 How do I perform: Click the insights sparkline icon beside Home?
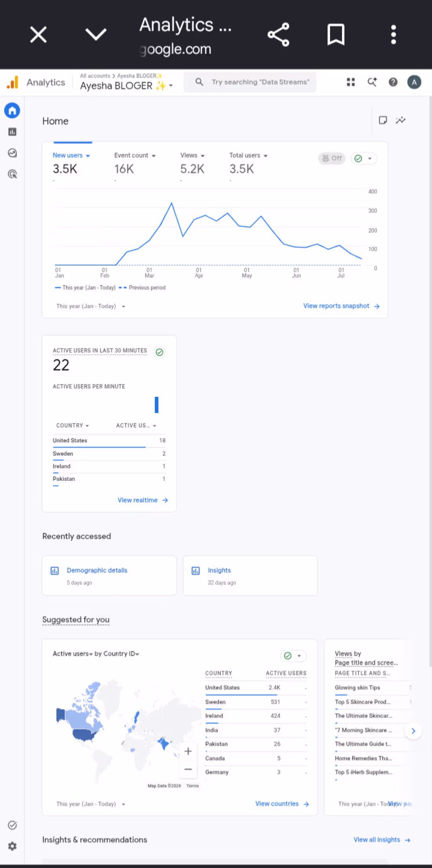click(401, 120)
